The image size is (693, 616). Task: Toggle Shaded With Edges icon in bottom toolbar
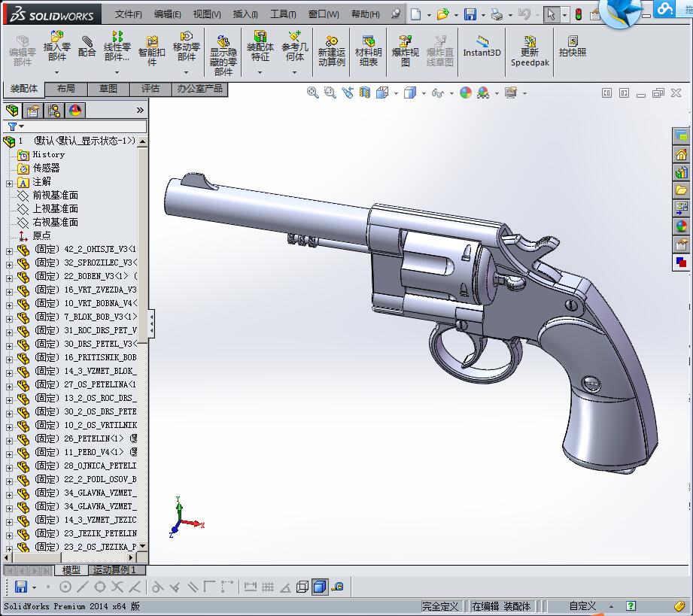(x=320, y=587)
